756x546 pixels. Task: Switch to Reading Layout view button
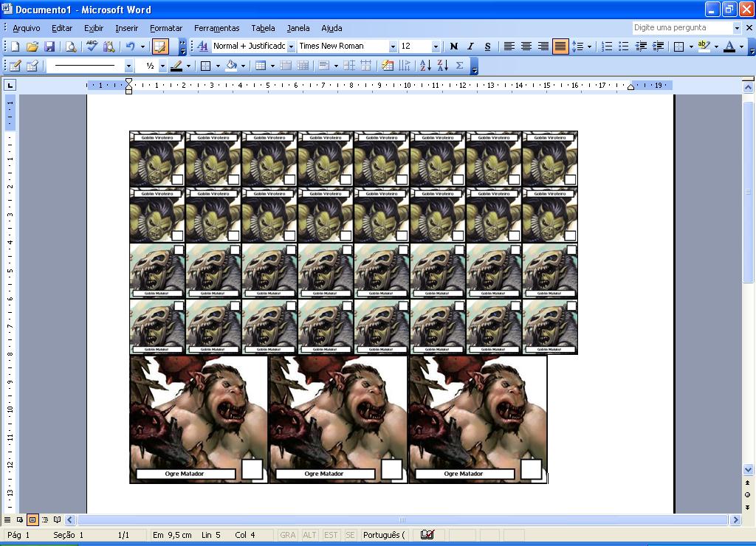58,520
